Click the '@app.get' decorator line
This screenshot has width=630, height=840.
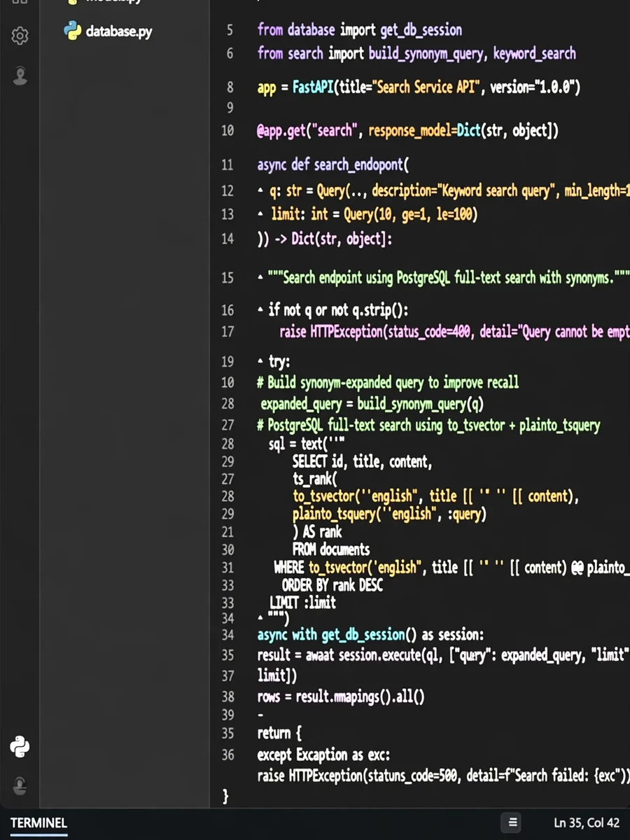point(407,131)
